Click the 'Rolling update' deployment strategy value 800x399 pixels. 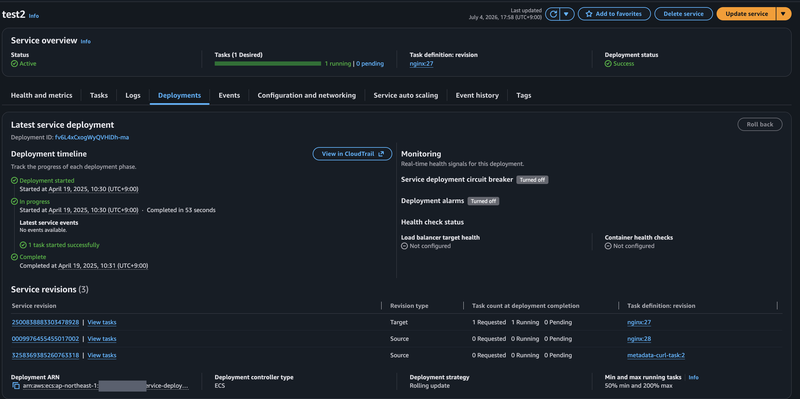(430, 386)
